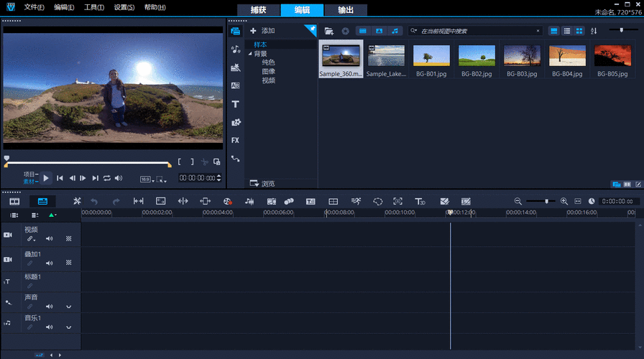Open the mask creator icon

377,202
